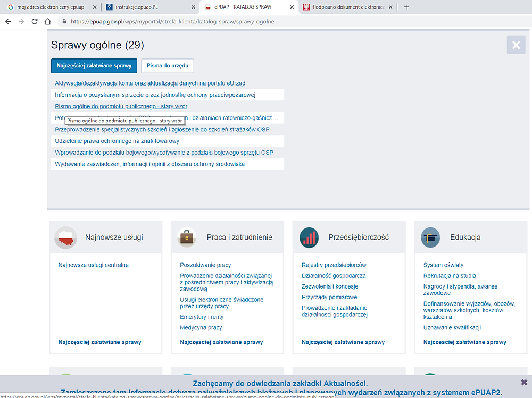Open 'Przeprowadzenie specjalistycznych szkoleń' link
The width and height of the screenshot is (532, 398).
(162, 130)
